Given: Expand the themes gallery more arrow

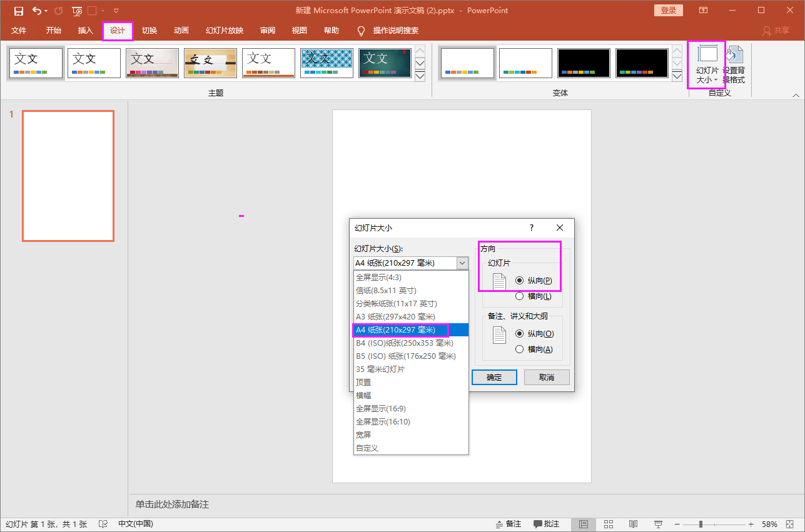Looking at the screenshot, I should pos(420,76).
